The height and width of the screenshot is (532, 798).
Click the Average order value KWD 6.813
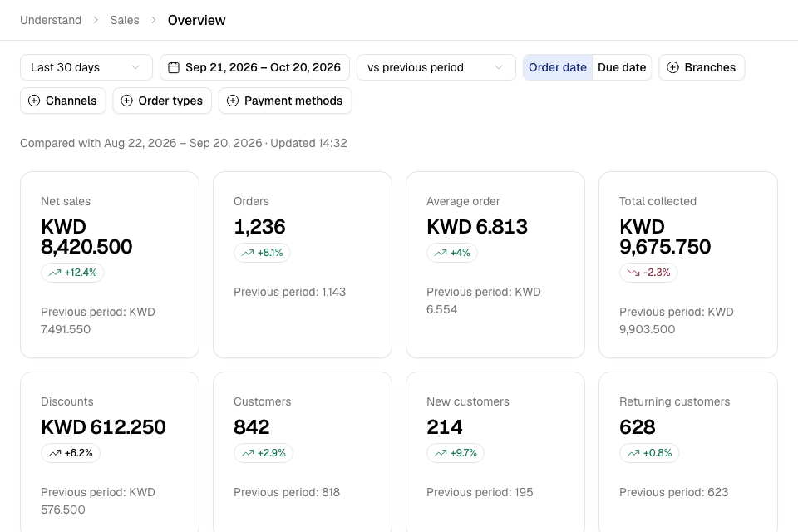click(477, 227)
